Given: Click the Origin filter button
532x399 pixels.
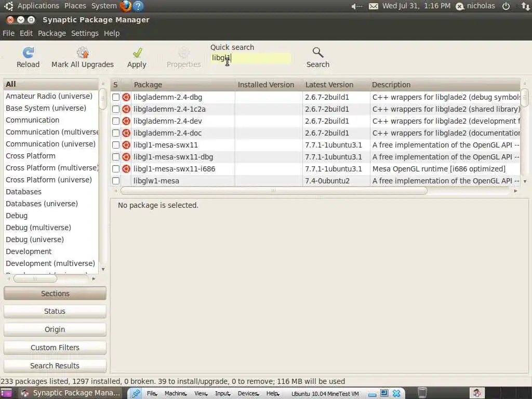Looking at the screenshot, I should [x=55, y=329].
